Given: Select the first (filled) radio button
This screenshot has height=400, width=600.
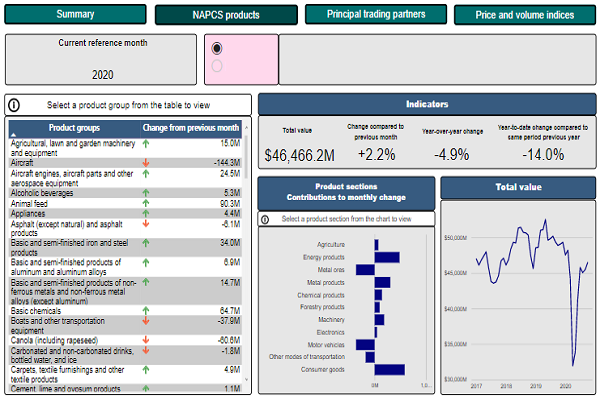Looking at the screenshot, I should pos(217,48).
